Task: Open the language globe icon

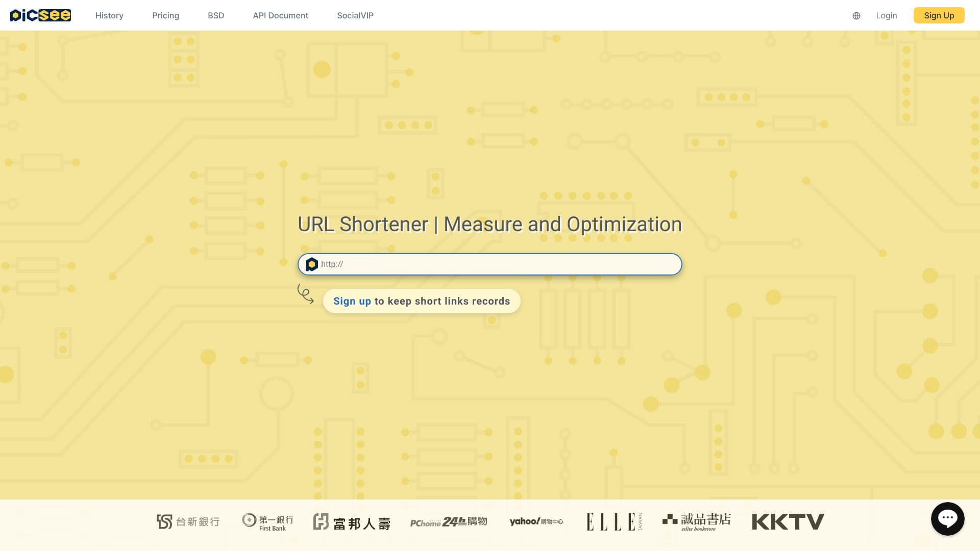Action: pos(856,15)
